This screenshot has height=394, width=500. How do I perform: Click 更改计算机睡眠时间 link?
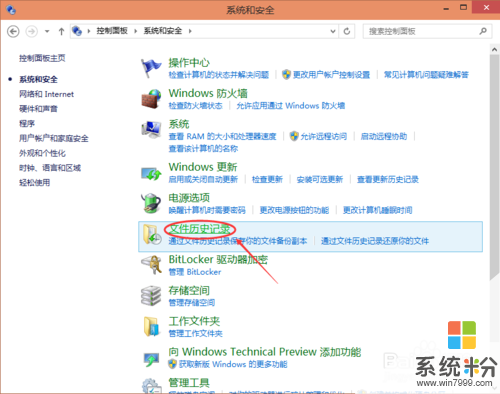(378, 210)
